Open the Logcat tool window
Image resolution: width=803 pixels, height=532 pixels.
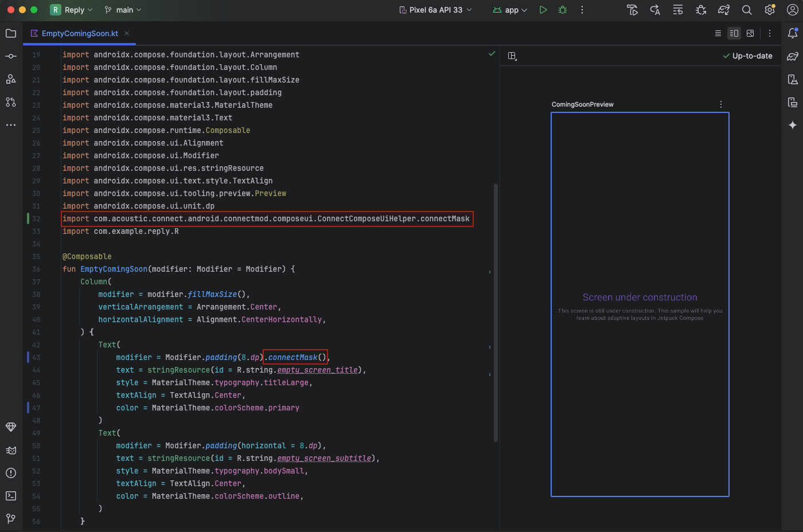click(11, 450)
